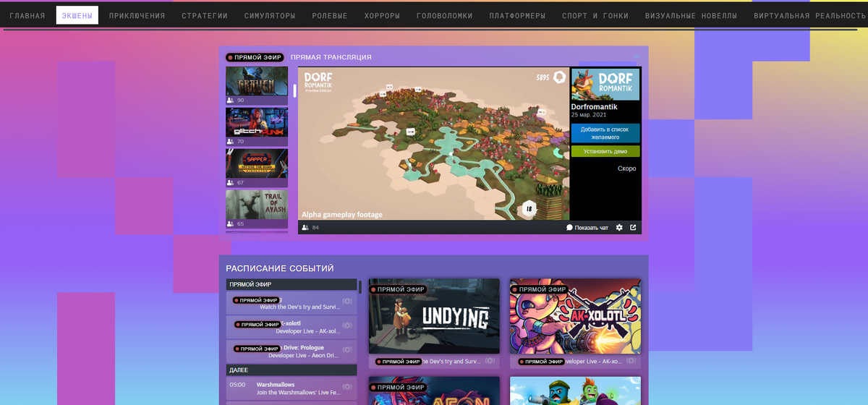Open the Спорт и гонки tab
Viewport: 868px width, 405px height.
coord(595,15)
